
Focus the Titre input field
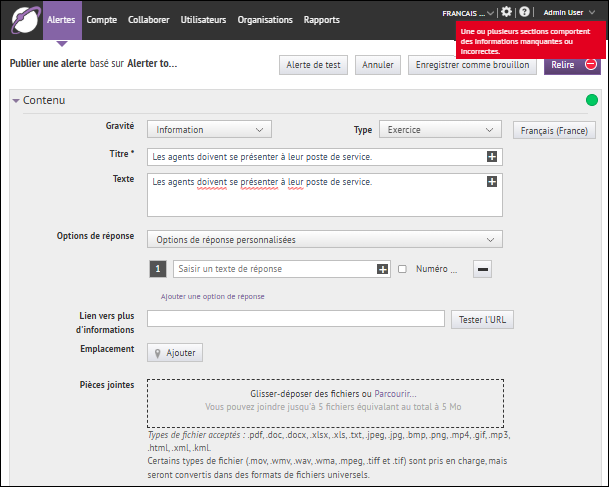325,157
